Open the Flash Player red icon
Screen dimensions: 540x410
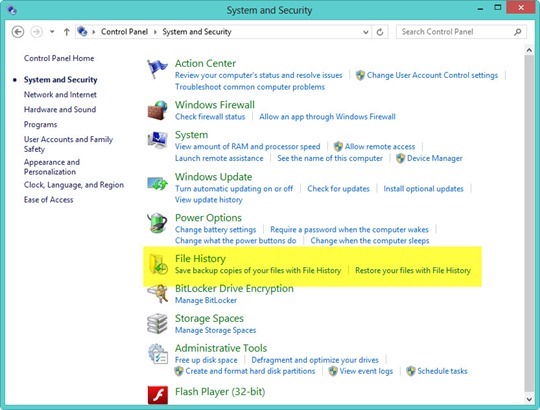tap(158, 395)
